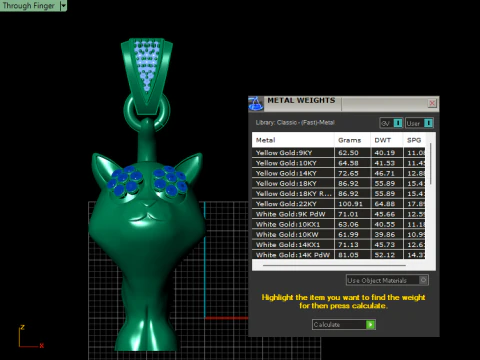Select the White Gold:9K PdW row
This screenshot has height=360, width=480.
[x=338, y=214]
